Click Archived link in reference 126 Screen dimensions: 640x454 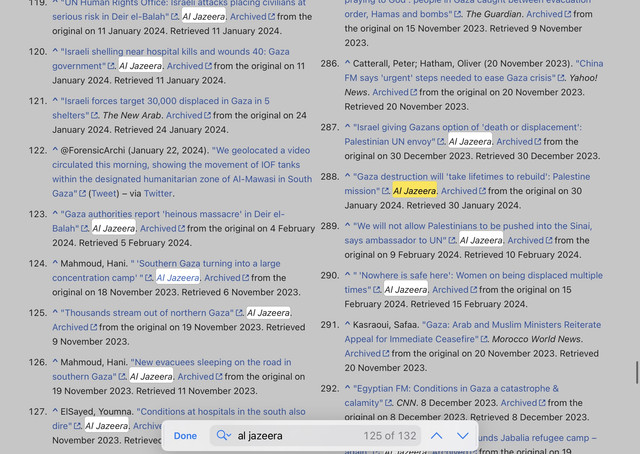tap(200, 377)
